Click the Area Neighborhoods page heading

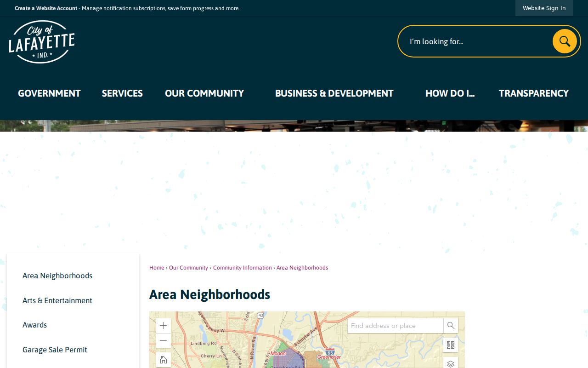[209, 294]
